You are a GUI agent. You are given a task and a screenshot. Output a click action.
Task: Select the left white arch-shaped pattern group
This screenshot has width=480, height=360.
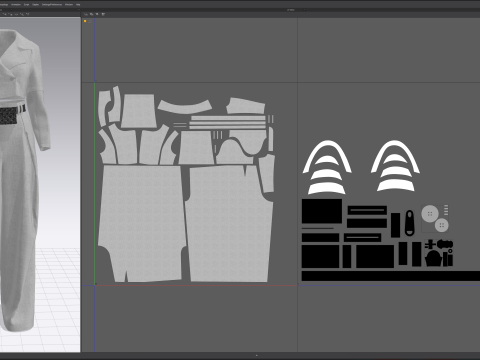327,167
